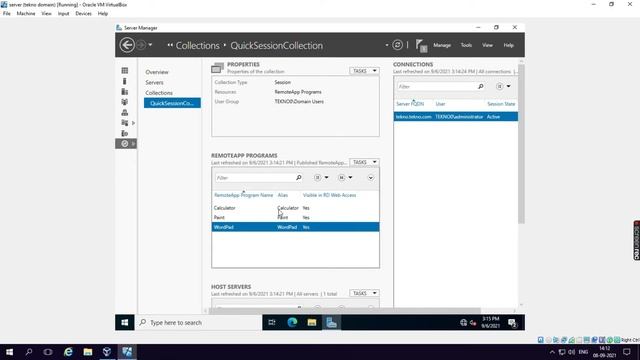Open IIS role from the sidebar icon

pos(125,133)
